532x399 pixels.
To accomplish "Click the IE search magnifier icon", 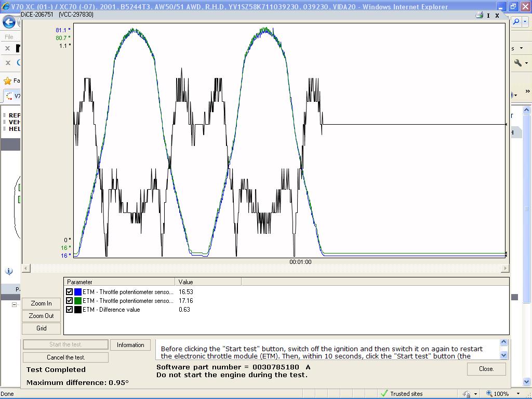I will coord(516,22).
